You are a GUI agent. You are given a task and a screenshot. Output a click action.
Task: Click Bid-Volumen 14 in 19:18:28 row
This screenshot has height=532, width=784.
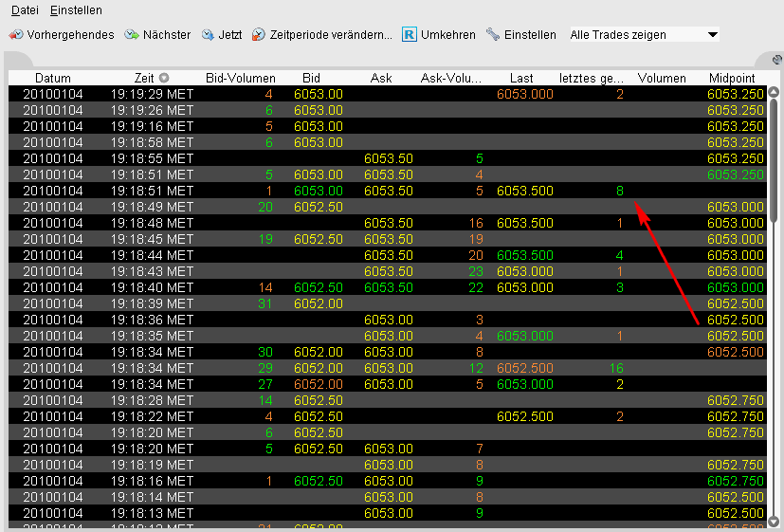tap(265, 400)
